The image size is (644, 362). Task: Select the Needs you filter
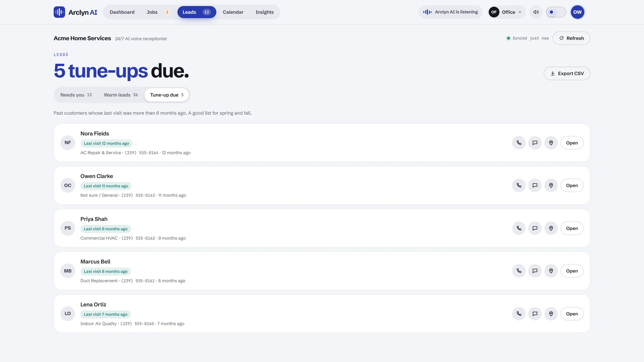[76, 95]
